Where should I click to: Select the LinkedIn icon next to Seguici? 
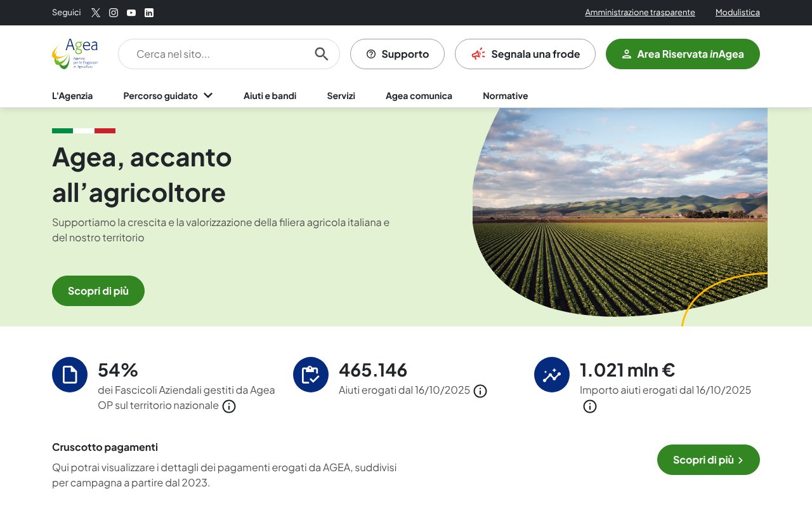click(149, 13)
